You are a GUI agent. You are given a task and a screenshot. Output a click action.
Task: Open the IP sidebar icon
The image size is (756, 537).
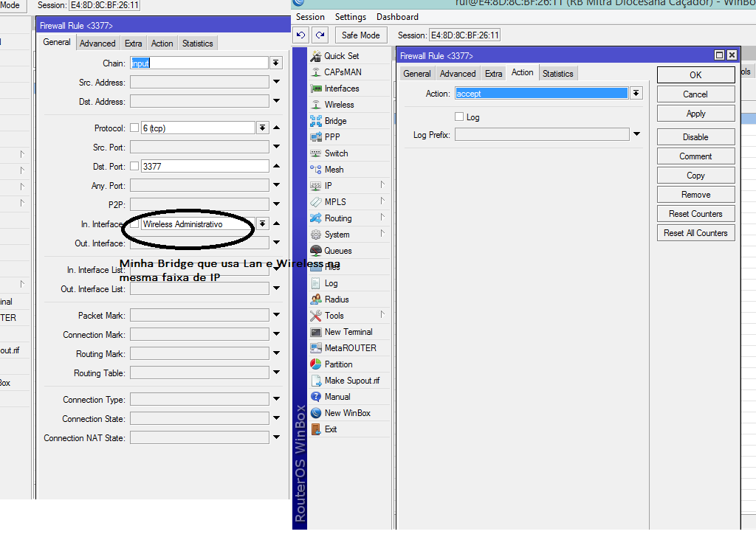click(x=316, y=186)
